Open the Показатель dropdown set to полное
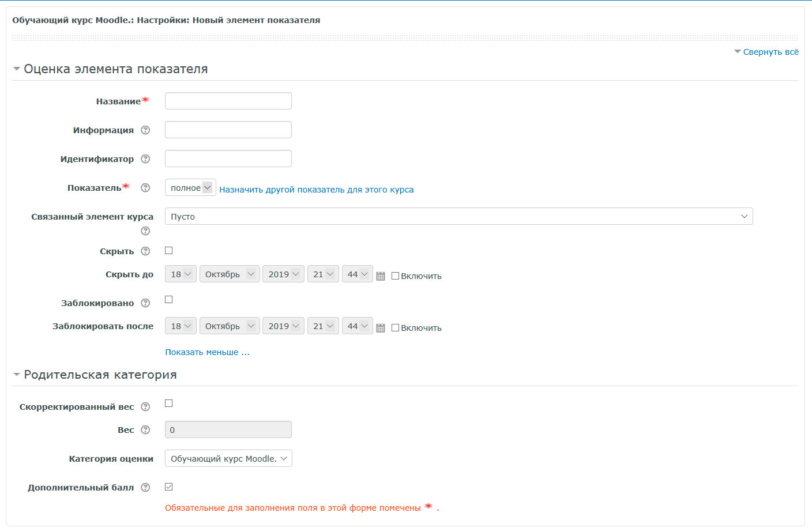This screenshot has width=812, height=532. [190, 188]
